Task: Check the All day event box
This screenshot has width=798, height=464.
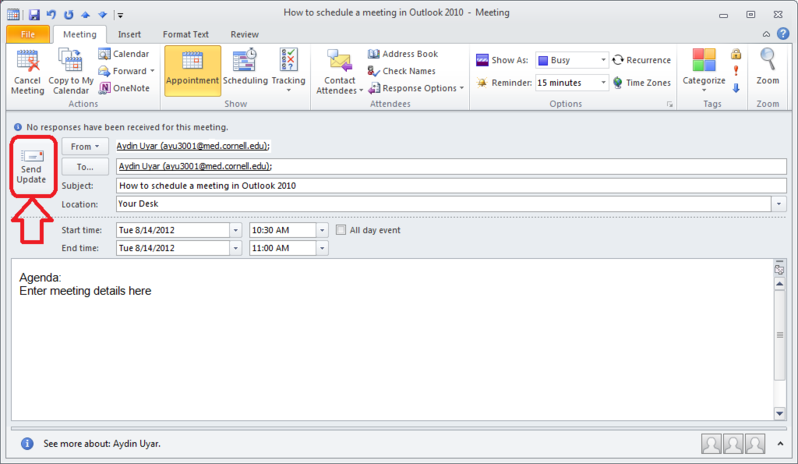Action: point(342,230)
